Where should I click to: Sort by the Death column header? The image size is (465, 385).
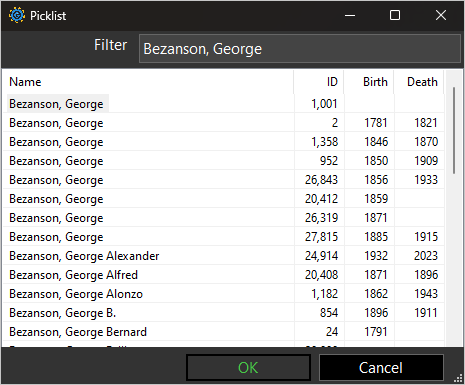tap(419, 82)
